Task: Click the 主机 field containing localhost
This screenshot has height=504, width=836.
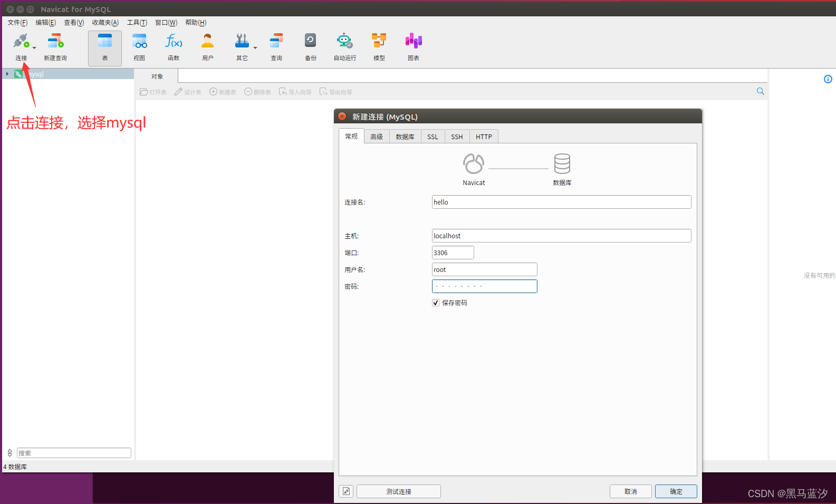Action: (561, 236)
